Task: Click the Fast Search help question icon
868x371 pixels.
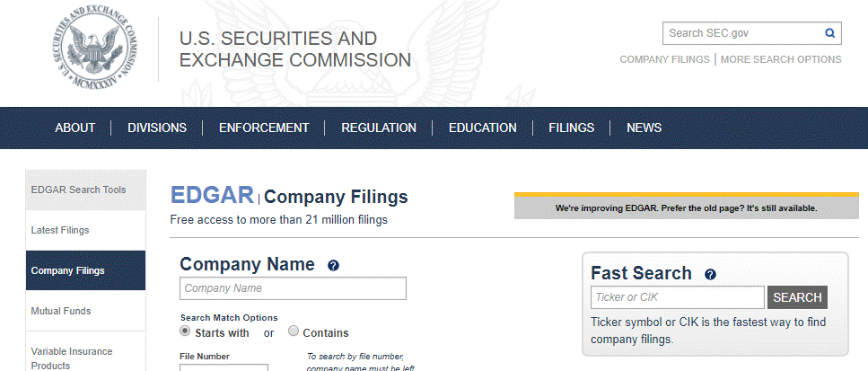Action: 710,274
